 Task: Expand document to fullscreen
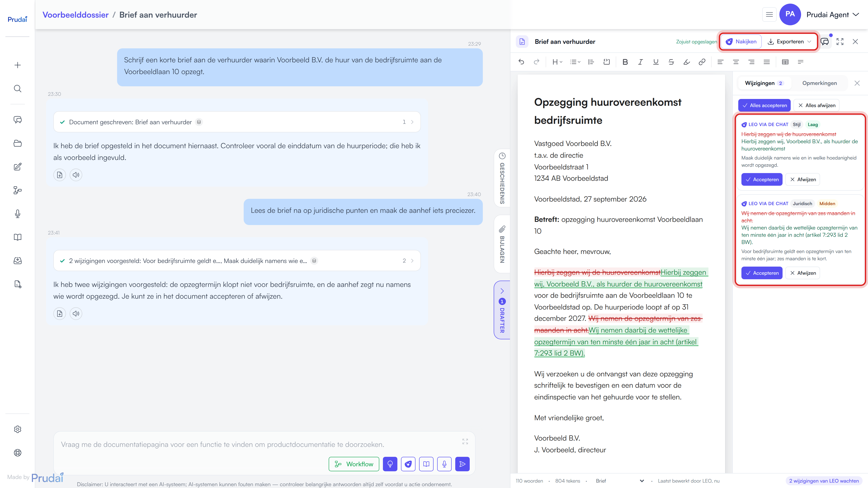pyautogui.click(x=840, y=41)
